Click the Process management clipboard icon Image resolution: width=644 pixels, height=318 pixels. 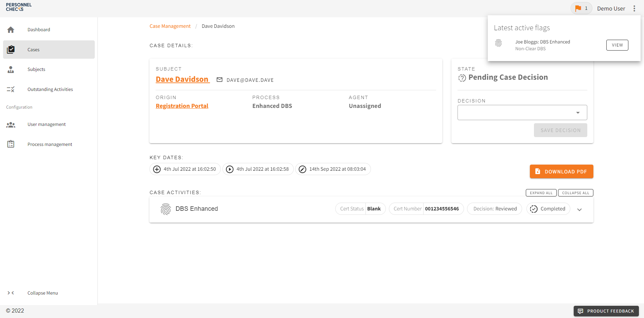pos(11,144)
